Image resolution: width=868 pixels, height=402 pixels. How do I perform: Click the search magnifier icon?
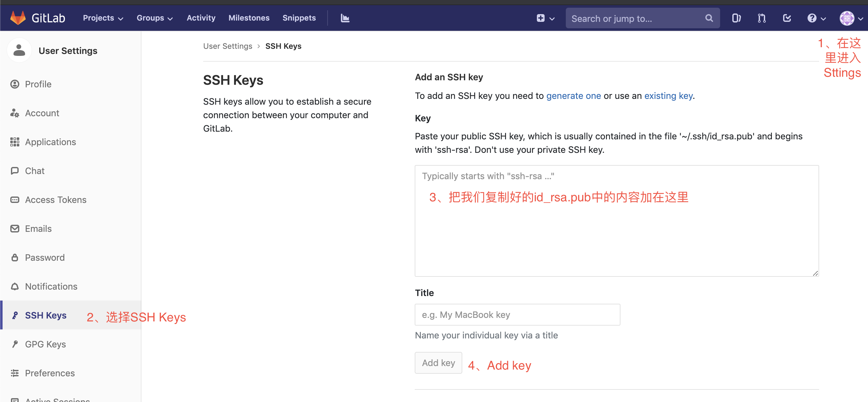pos(709,18)
